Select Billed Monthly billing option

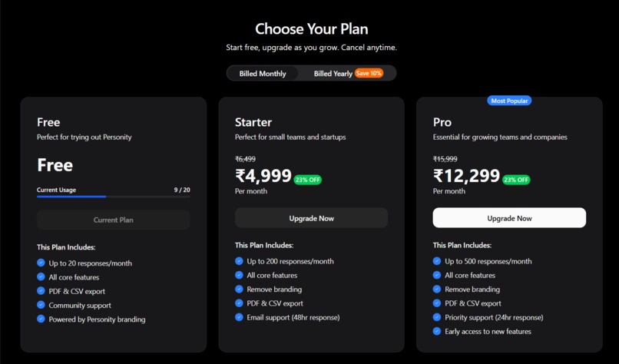coord(263,74)
